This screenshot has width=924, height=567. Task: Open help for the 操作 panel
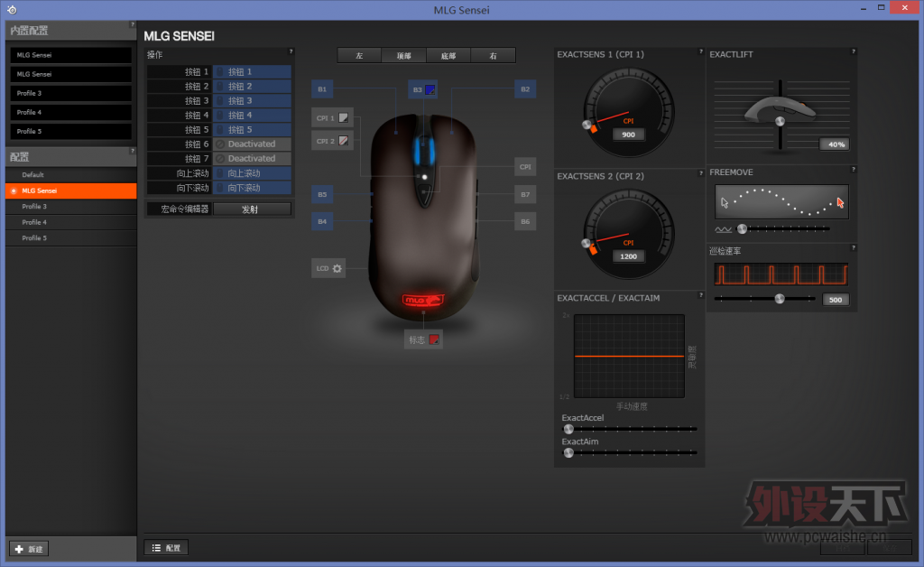pos(291,51)
